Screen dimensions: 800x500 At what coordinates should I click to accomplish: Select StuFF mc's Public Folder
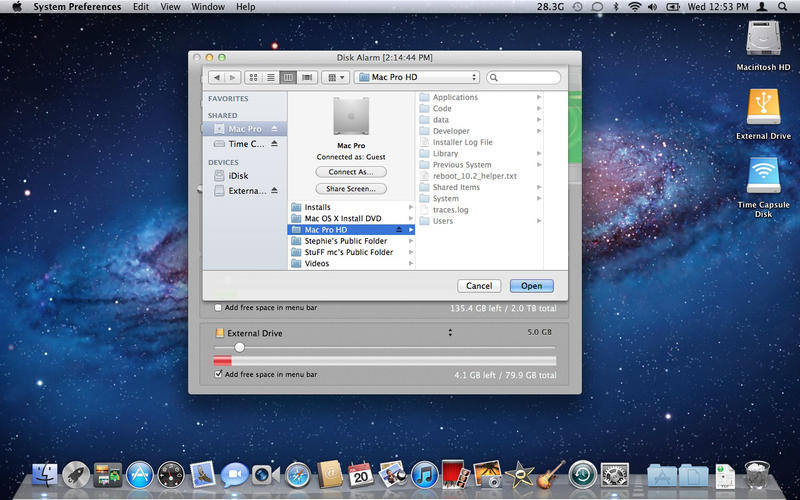(x=352, y=252)
